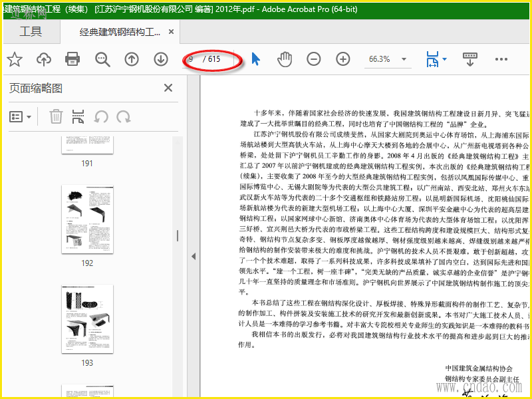The image size is (532, 399).
Task: Switch to the 工具 tab
Action: (31, 31)
